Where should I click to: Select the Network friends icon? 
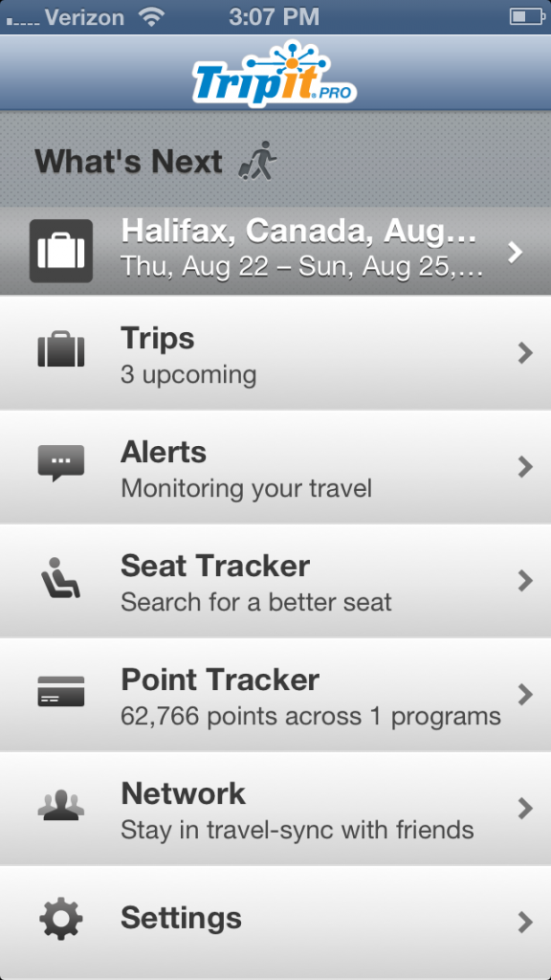(60, 807)
